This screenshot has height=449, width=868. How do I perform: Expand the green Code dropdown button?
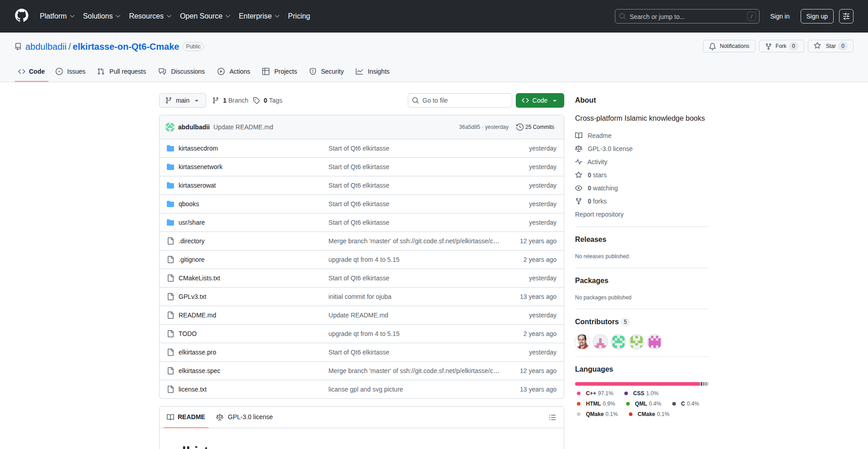[x=539, y=100]
